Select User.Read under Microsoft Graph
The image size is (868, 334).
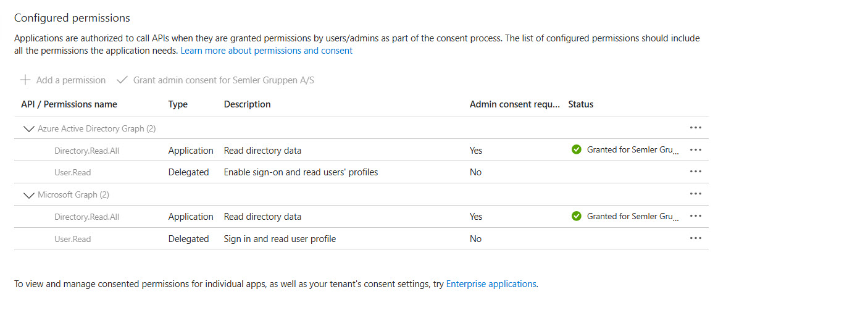[x=72, y=240]
